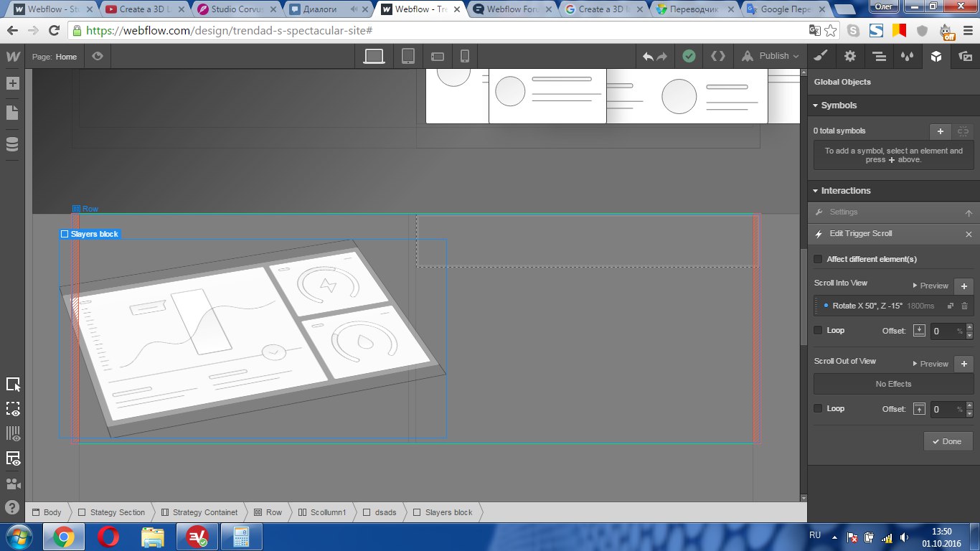Enable Loop under Scroll Out of View
The width and height of the screenshot is (980, 551).
(818, 408)
